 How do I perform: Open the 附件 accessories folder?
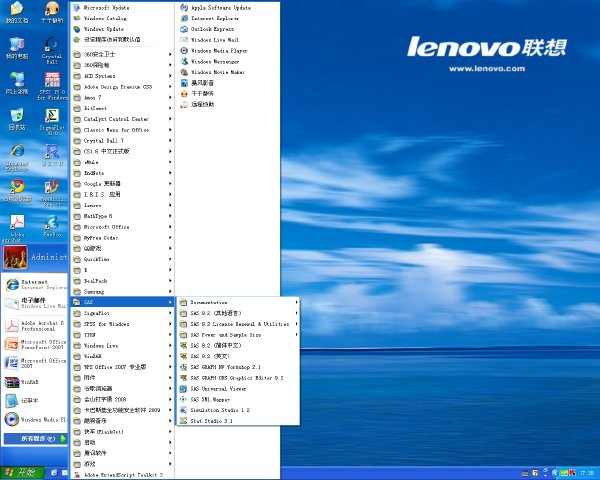click(122, 378)
